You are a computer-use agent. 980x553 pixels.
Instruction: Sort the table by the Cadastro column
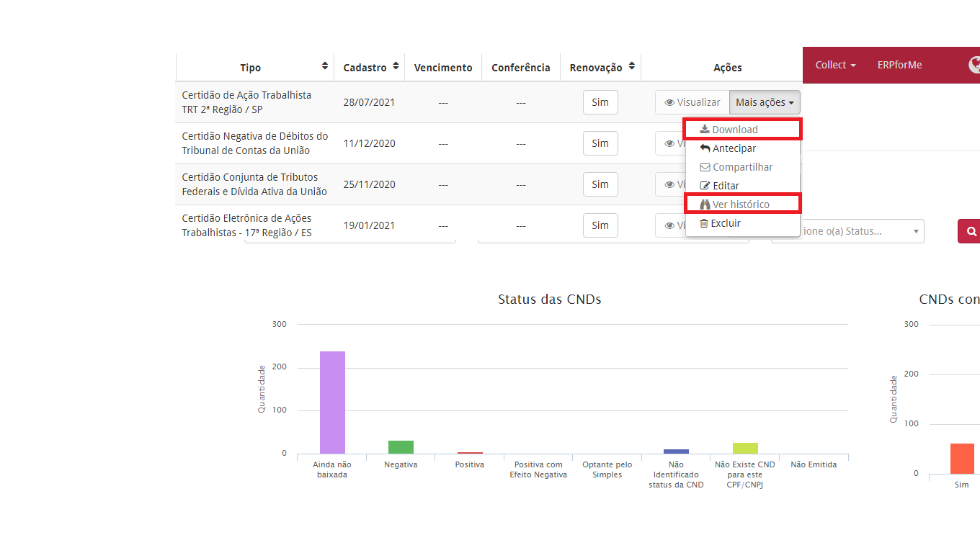pos(396,66)
